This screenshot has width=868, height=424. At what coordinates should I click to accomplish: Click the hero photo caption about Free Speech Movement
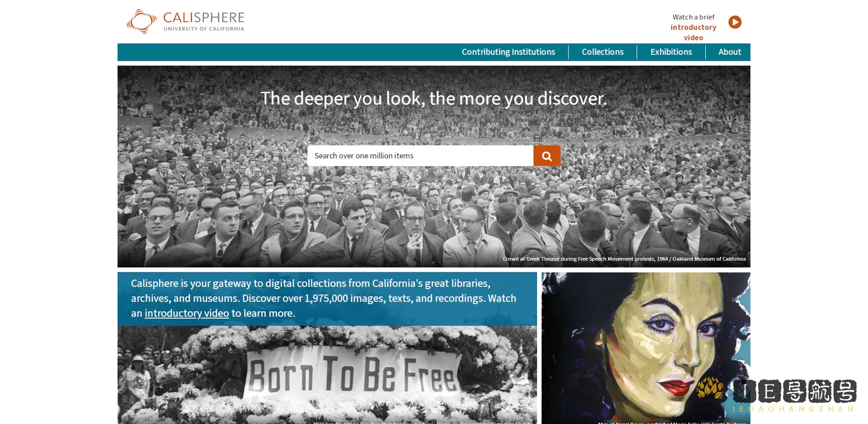point(624,259)
